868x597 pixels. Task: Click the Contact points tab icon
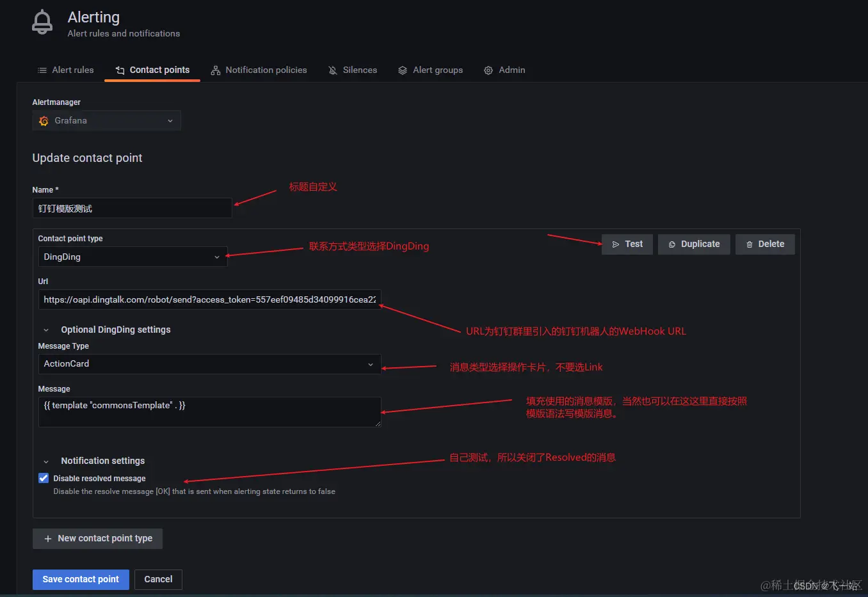[120, 70]
